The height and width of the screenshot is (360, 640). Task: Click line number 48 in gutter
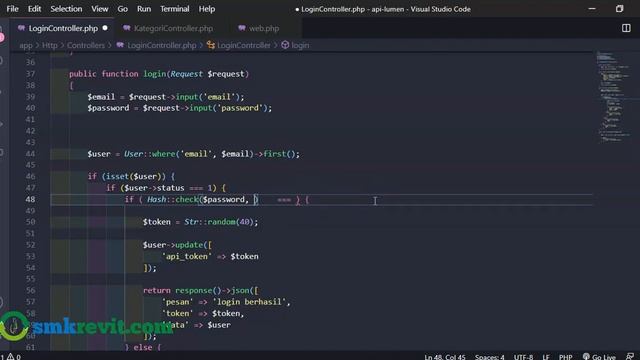[30, 199]
